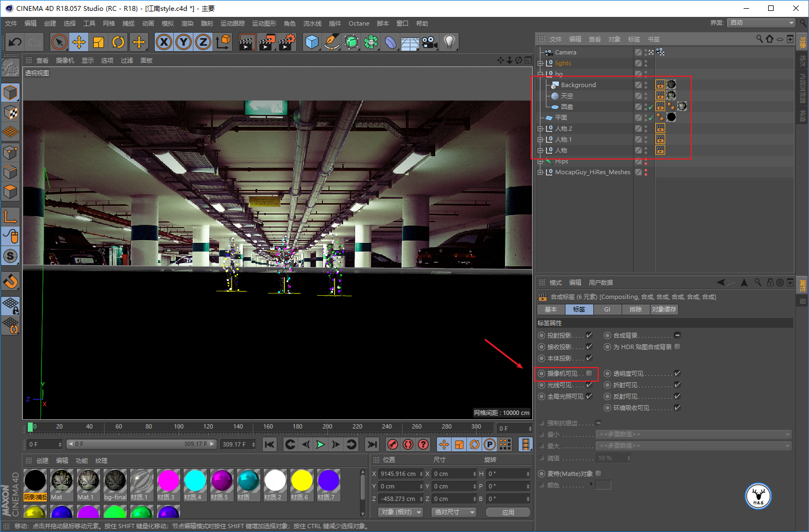809x532 pixels.
Task: Open the render settings
Action: [x=287, y=42]
